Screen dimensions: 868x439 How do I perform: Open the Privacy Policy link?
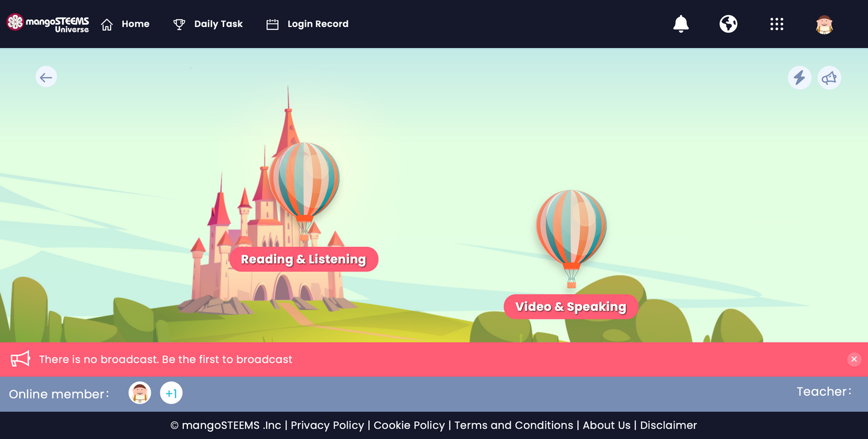pyautogui.click(x=327, y=425)
